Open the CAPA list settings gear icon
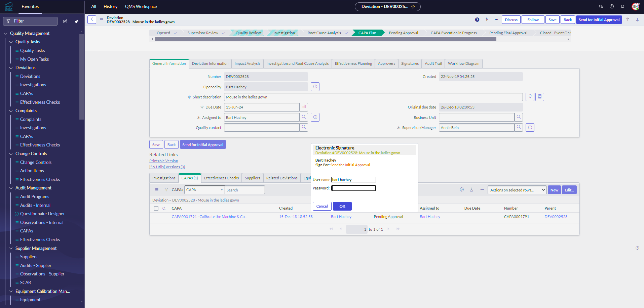The height and width of the screenshot is (308, 644). click(462, 190)
